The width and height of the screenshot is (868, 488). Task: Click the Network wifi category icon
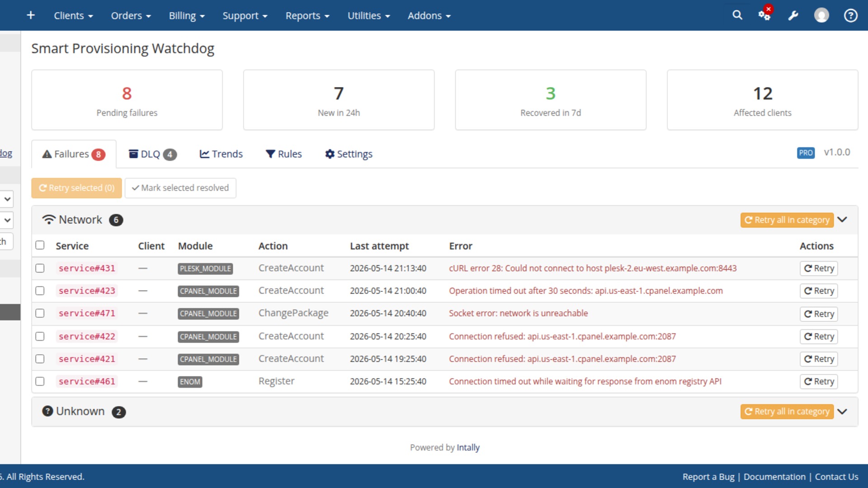pos(49,220)
